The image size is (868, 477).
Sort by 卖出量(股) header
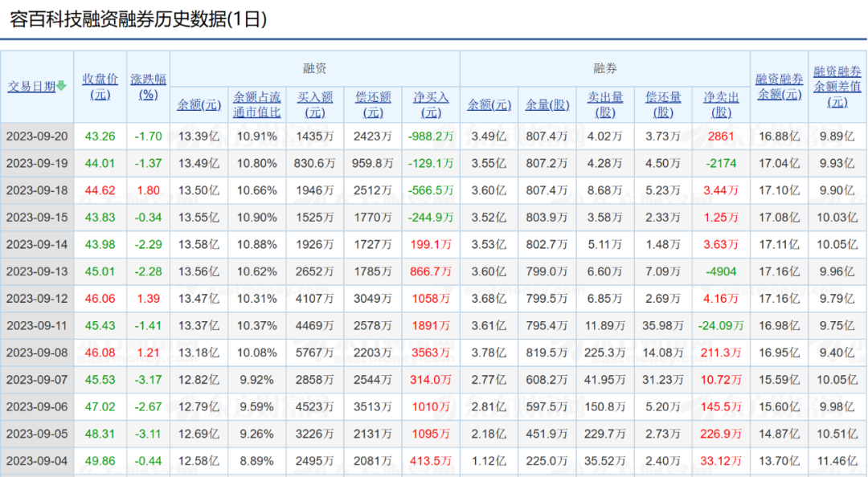pyautogui.click(x=605, y=104)
